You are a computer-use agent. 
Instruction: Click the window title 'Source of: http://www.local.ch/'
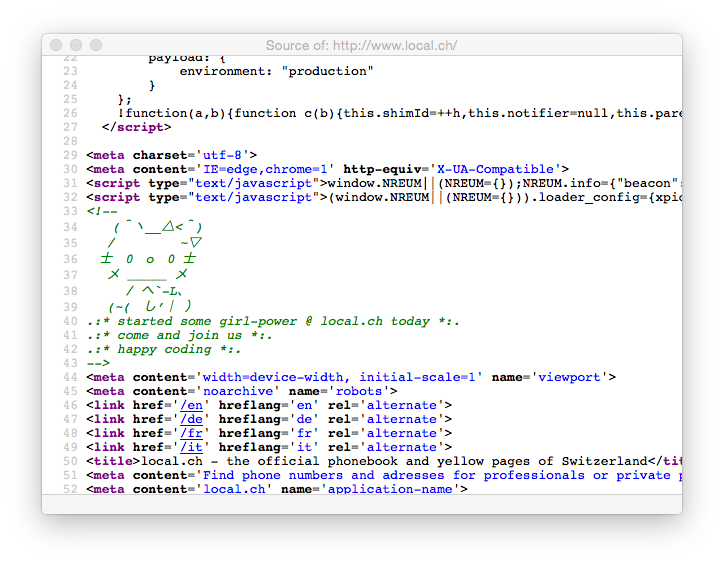[361, 45]
